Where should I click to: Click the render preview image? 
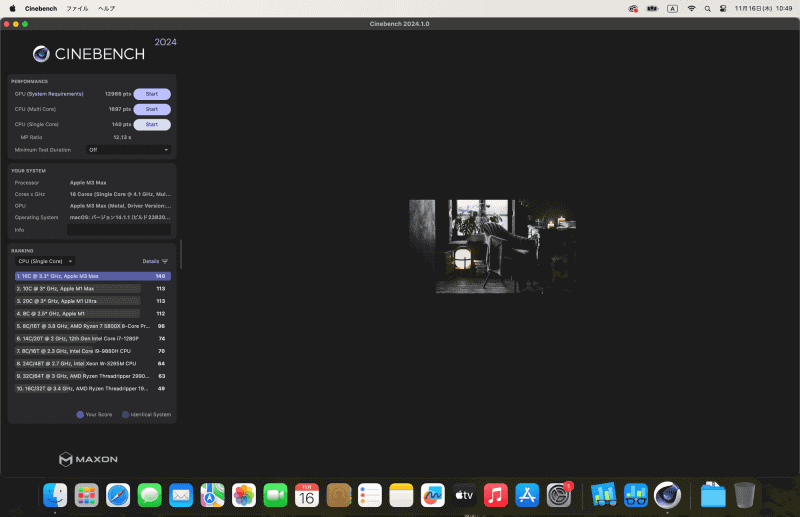pyautogui.click(x=492, y=247)
